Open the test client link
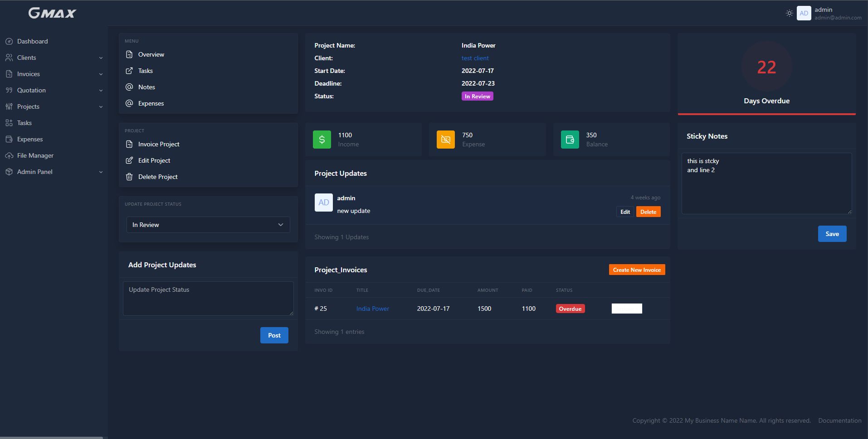The image size is (868, 439). (475, 58)
